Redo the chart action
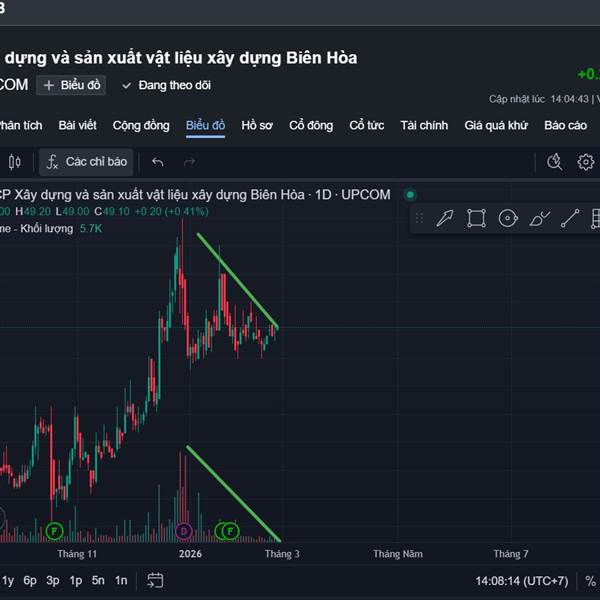600x600 pixels. (x=189, y=162)
